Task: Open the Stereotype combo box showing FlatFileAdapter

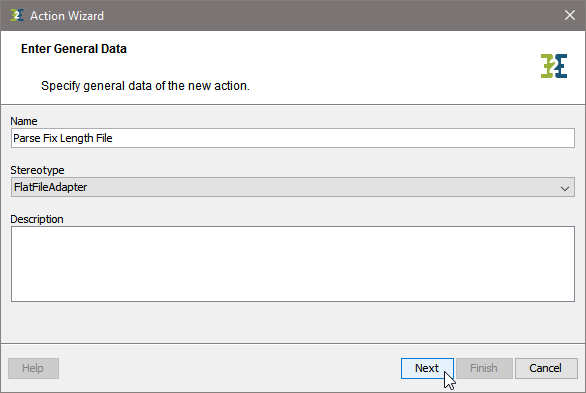Action: click(293, 187)
